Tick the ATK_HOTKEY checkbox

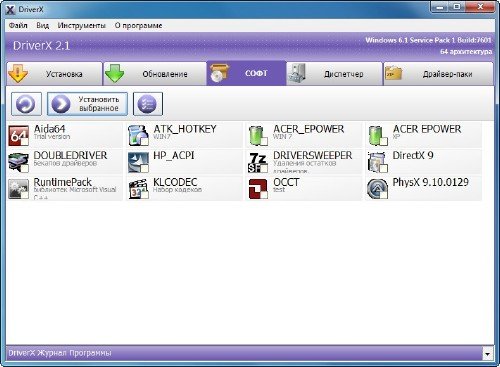(144, 141)
